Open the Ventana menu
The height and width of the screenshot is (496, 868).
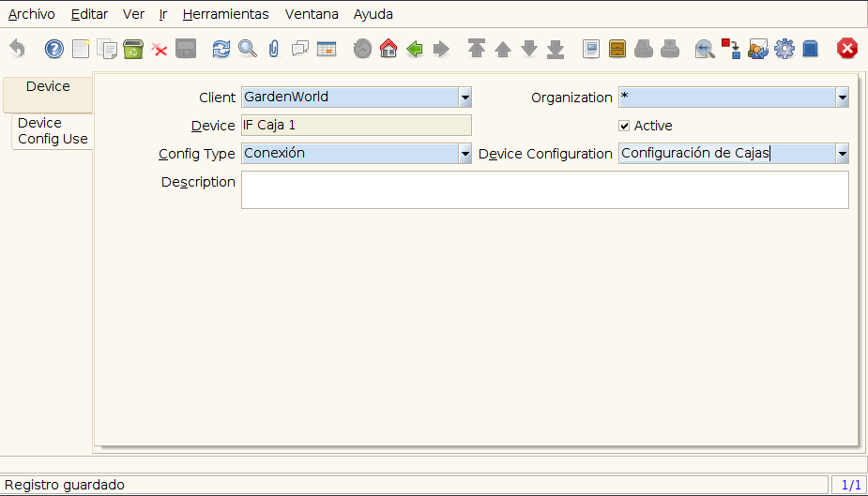pos(312,14)
